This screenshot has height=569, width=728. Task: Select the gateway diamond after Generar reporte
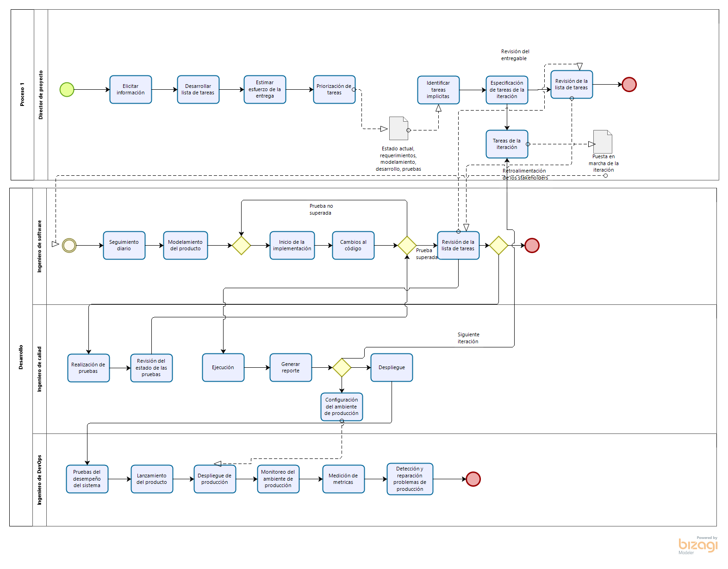(342, 367)
